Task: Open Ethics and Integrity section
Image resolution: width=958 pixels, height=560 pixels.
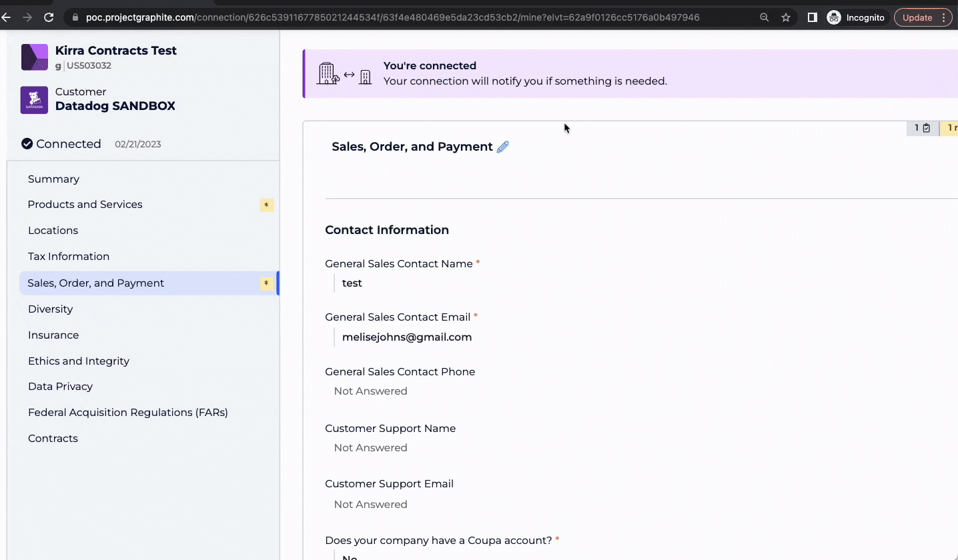Action: (x=79, y=361)
